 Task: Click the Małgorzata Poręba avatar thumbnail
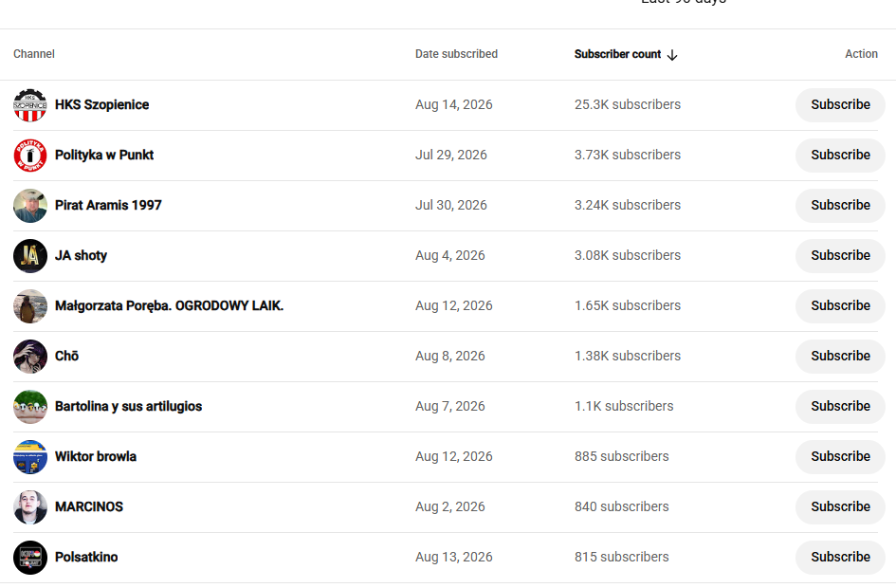click(30, 306)
